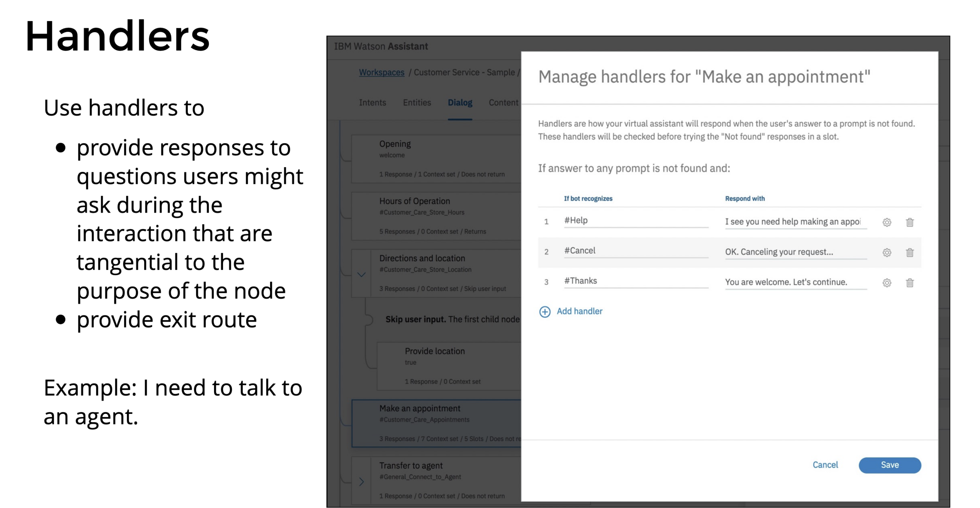
Task: Open the Dialog tab
Action: (460, 103)
